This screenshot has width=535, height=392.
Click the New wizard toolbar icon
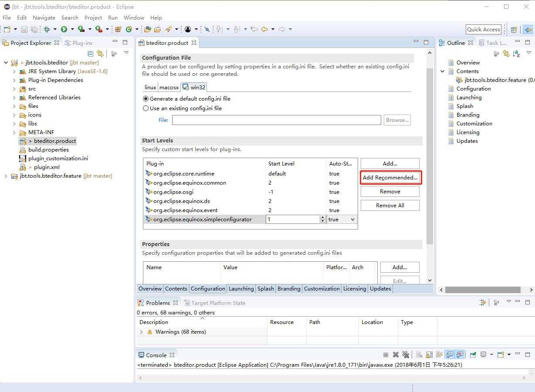(x=7, y=29)
